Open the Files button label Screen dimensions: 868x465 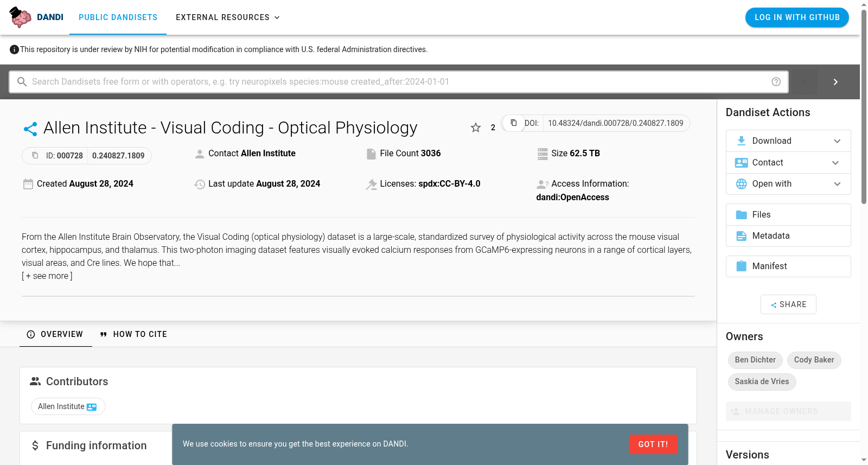[761, 214]
